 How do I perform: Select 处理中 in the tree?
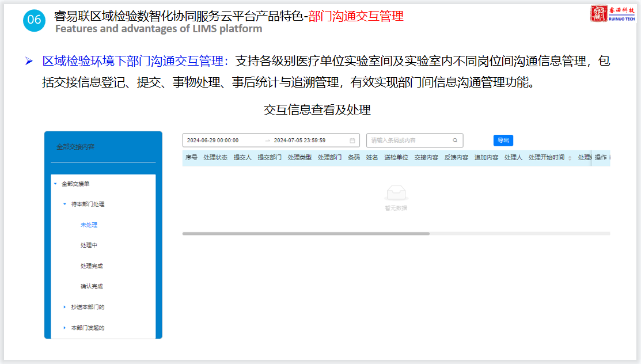89,245
